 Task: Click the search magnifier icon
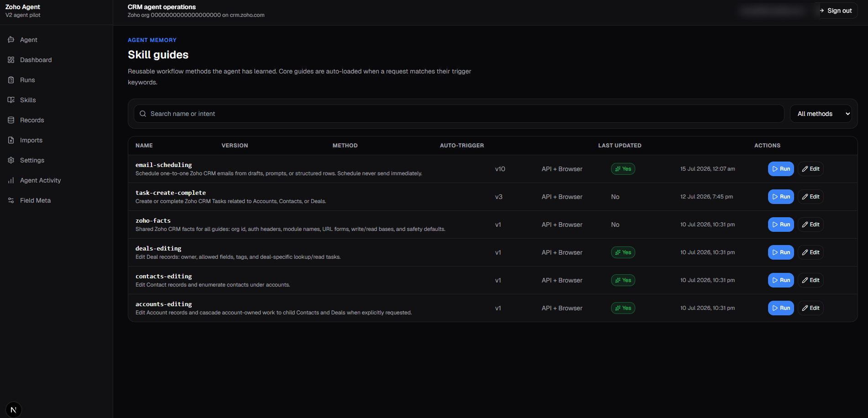(x=143, y=114)
